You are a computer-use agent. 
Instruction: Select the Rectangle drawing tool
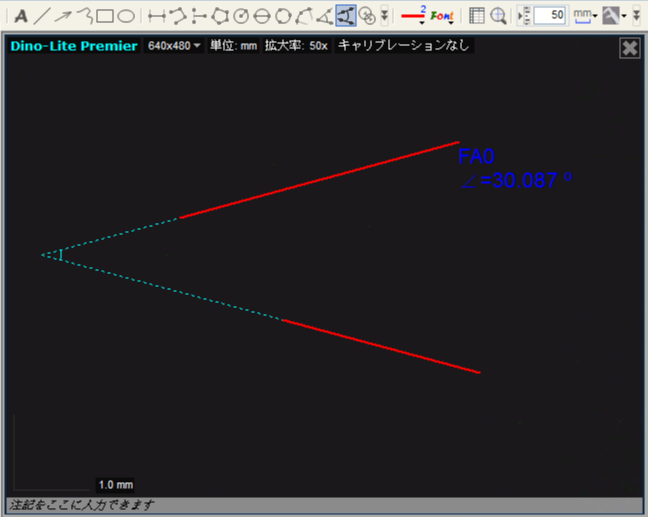[105, 17]
